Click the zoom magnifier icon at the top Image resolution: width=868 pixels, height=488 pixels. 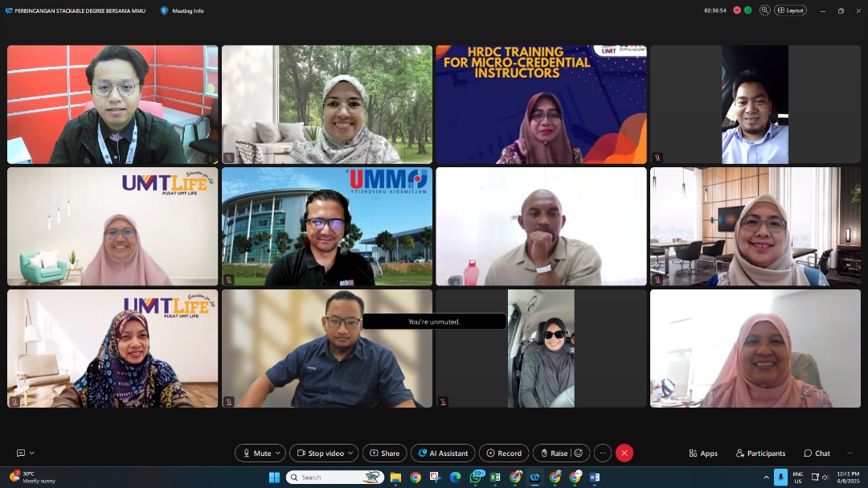point(764,10)
